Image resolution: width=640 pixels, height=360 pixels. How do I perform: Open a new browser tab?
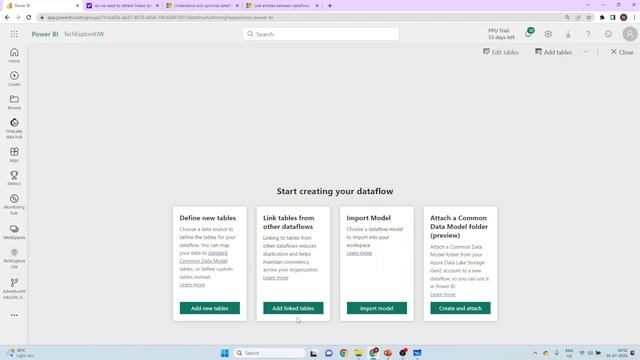pos(330,6)
